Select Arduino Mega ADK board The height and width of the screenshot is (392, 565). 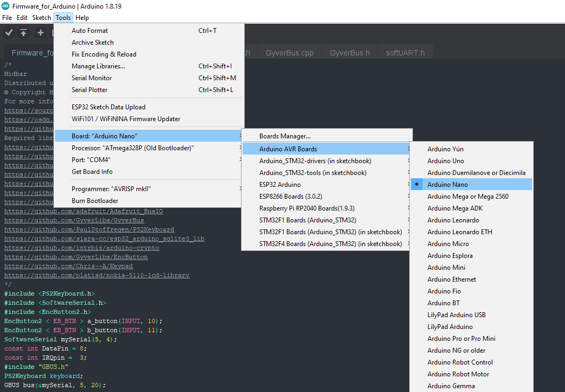pyautogui.click(x=471, y=208)
